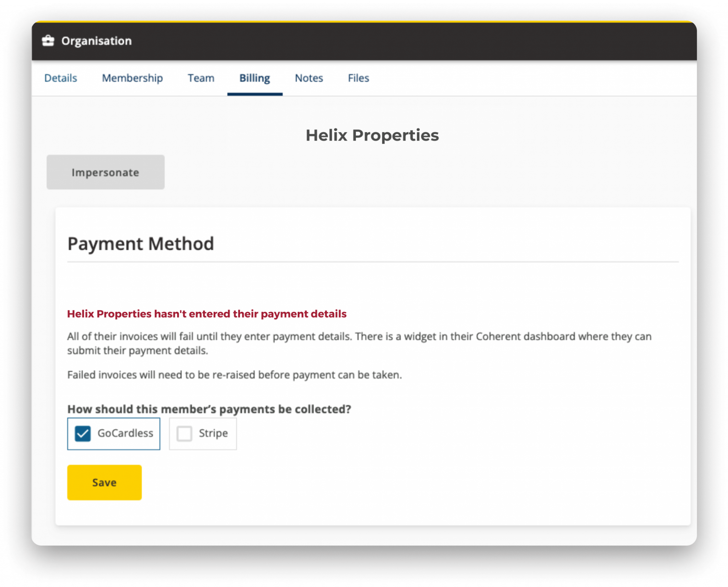Screen dimensions: 728x587
Task: Switch to the Membership tab
Action: 132,79
